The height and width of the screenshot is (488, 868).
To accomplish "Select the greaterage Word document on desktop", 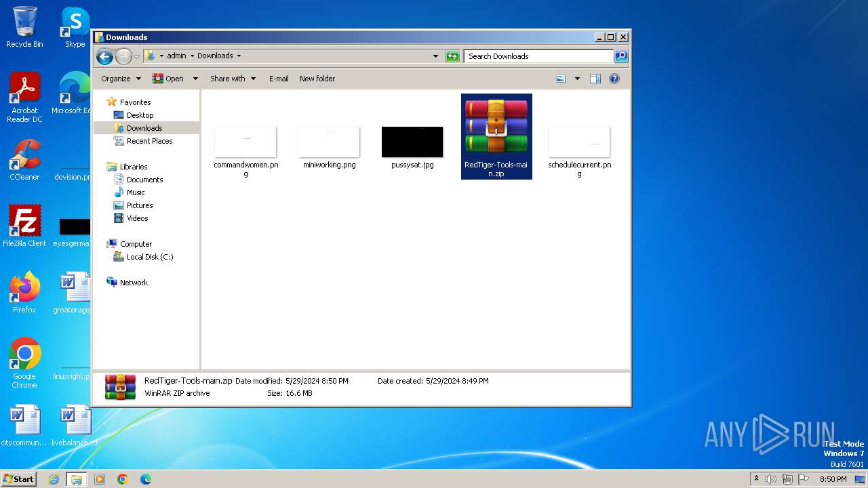I will [x=73, y=292].
